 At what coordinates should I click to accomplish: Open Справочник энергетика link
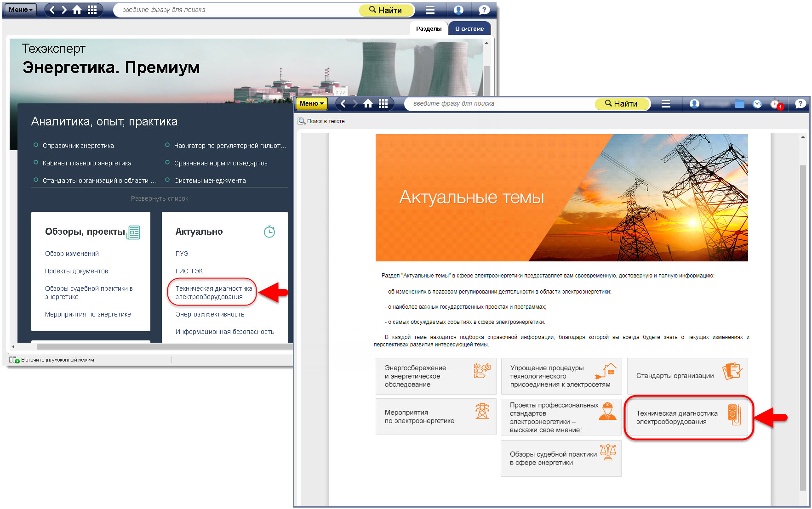(78, 146)
